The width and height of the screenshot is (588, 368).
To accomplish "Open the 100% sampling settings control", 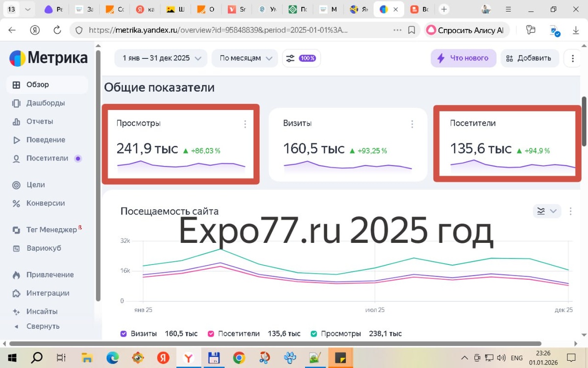I will (301, 58).
